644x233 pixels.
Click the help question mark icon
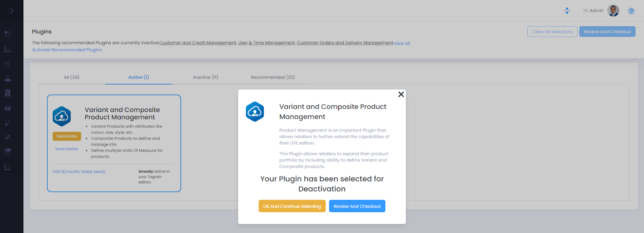[631, 11]
